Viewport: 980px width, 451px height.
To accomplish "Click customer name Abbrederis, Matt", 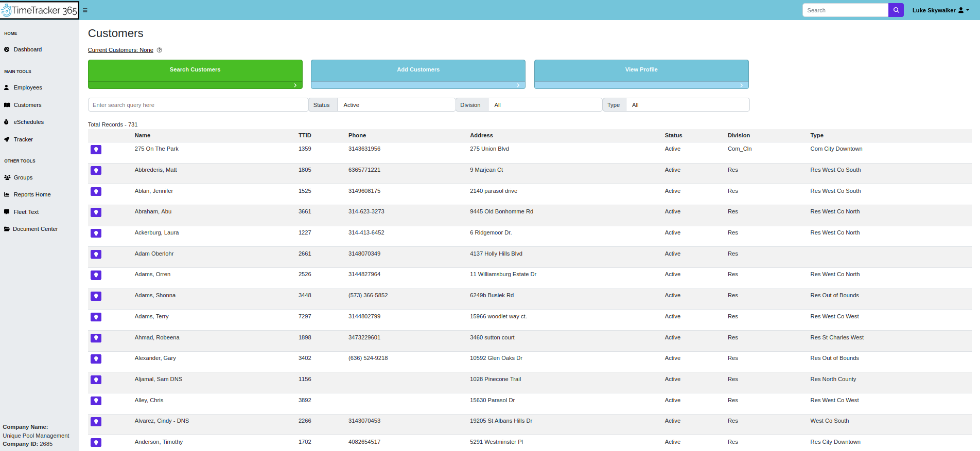I will click(x=155, y=170).
